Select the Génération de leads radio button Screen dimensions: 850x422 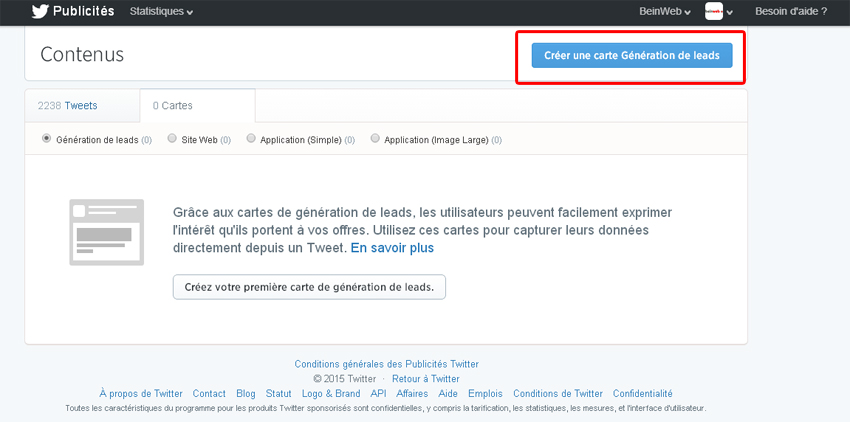pyautogui.click(x=47, y=139)
